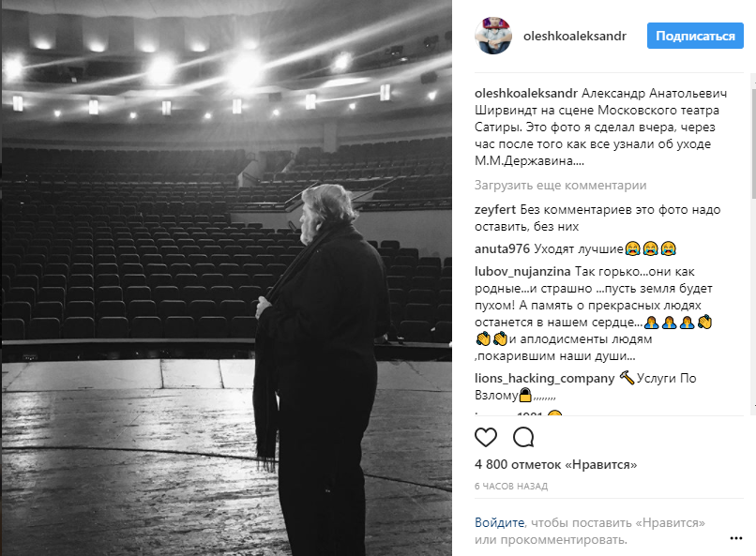View the 4 800 отметок «Нравится» likes list
The height and width of the screenshot is (556, 756).
pyautogui.click(x=555, y=464)
